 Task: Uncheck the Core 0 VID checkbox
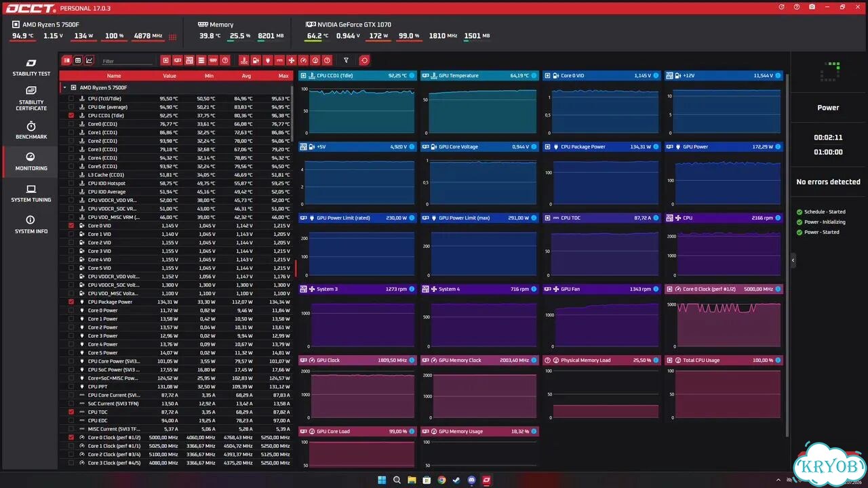pyautogui.click(x=71, y=226)
